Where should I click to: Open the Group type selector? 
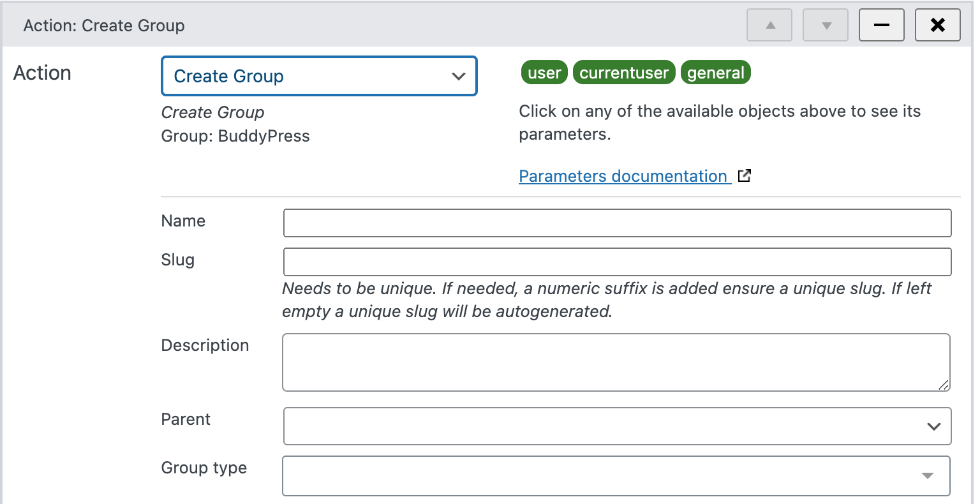click(x=616, y=475)
